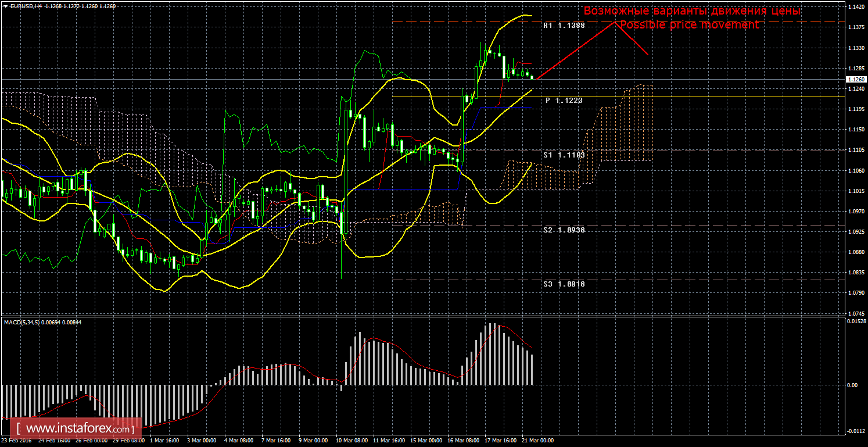
Task: Click the 1.0880 price axis label
Action: coord(856,252)
